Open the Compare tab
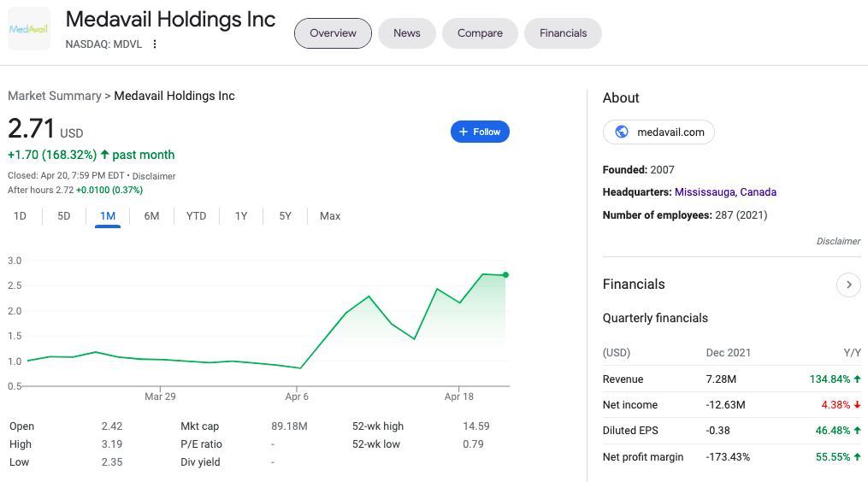This screenshot has width=868, height=482. pos(480,33)
